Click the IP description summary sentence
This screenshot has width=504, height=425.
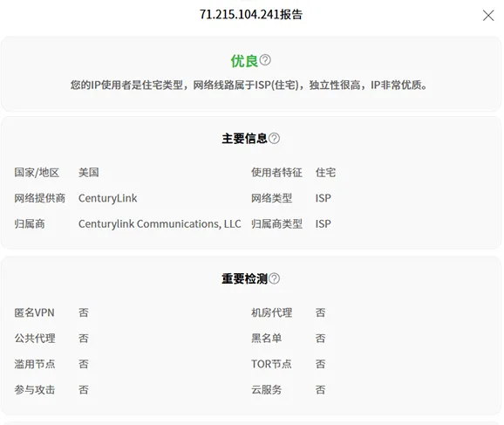click(x=249, y=85)
